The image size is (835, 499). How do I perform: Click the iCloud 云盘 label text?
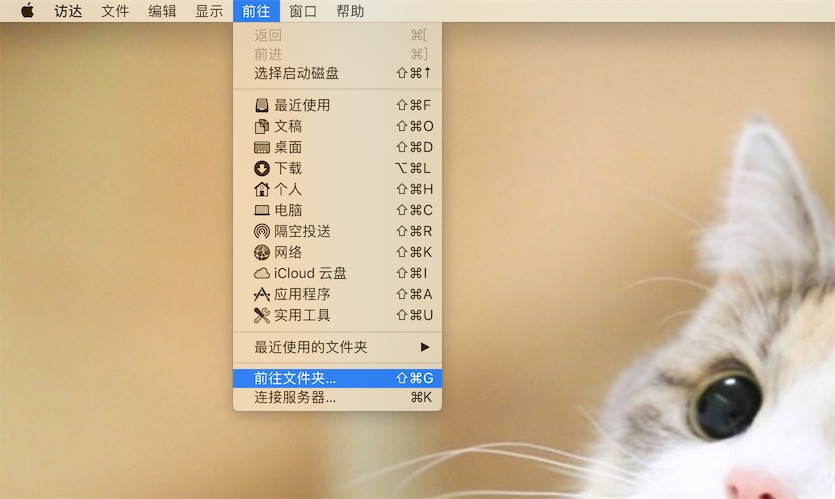pos(310,273)
